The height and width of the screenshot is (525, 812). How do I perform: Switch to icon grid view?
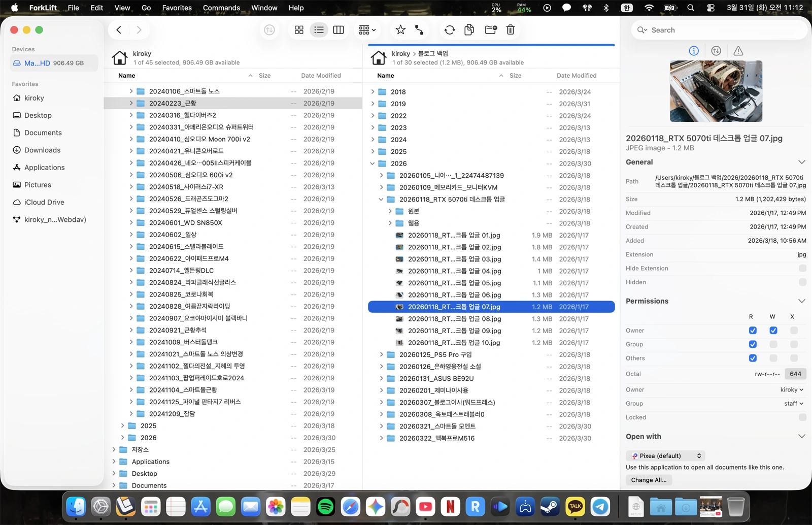tap(299, 30)
